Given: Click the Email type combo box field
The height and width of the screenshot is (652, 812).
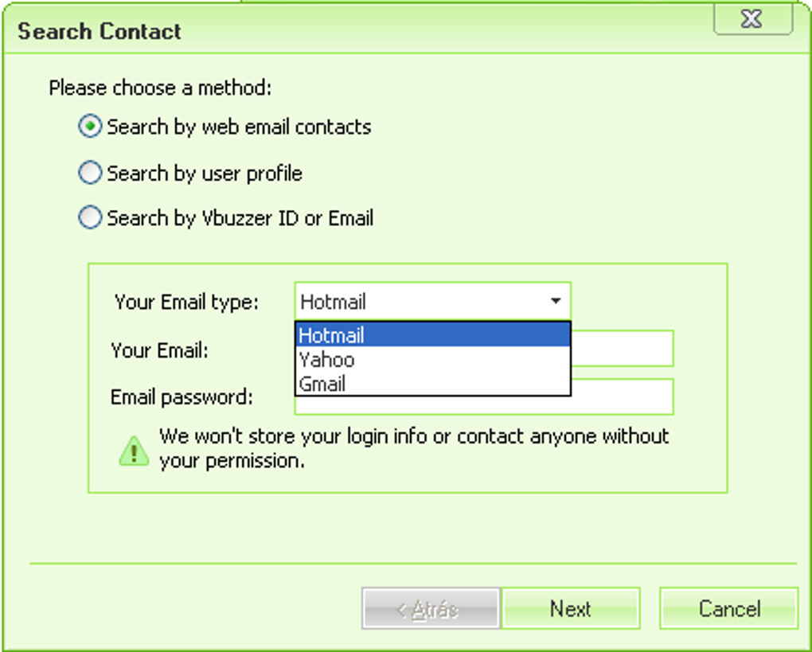Looking at the screenshot, I should tap(422, 302).
